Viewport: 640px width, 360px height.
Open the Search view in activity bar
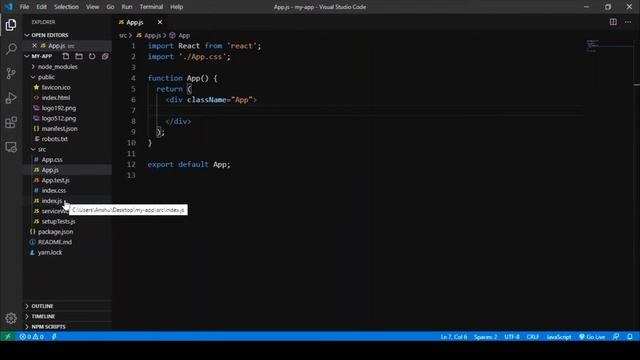pos(11,49)
